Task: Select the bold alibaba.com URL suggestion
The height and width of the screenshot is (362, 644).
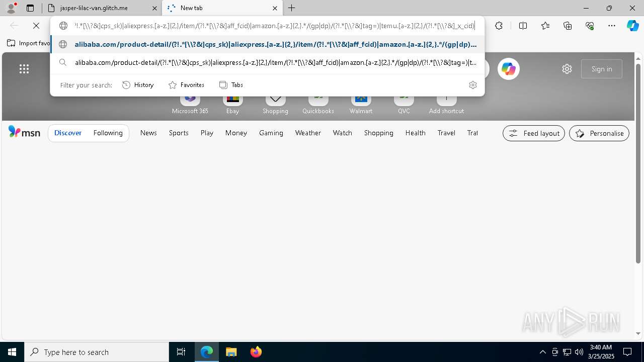Action: (x=267, y=44)
